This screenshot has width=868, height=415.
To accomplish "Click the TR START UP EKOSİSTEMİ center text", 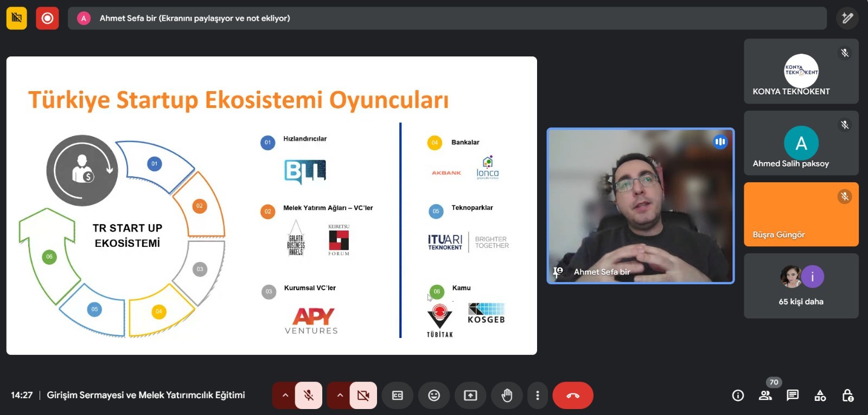I will 127,235.
